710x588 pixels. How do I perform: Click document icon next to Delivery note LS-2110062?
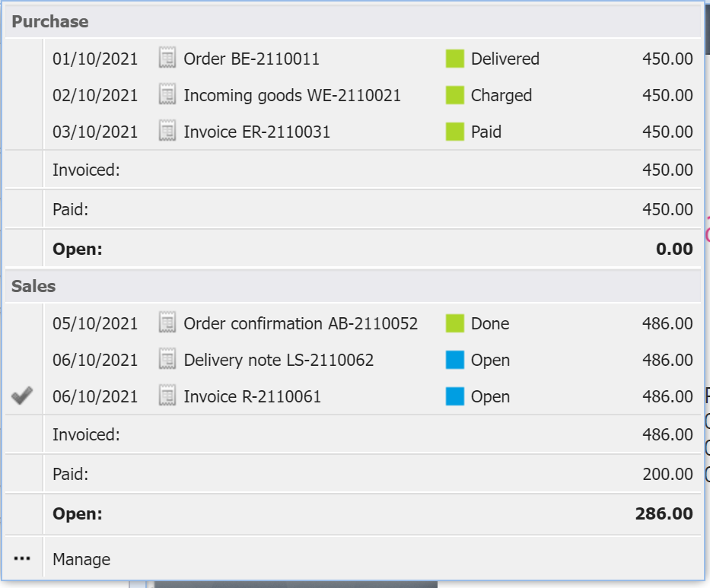click(167, 360)
